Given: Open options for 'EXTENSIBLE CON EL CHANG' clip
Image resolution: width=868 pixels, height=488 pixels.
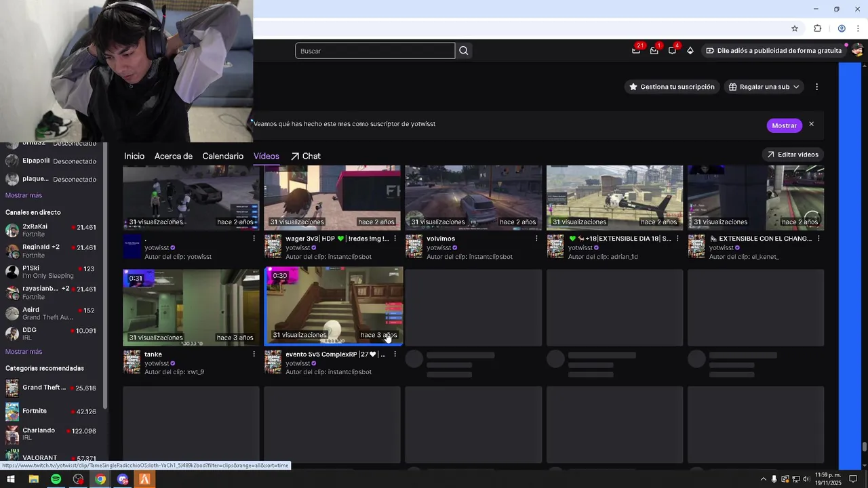Looking at the screenshot, I should tap(818, 239).
